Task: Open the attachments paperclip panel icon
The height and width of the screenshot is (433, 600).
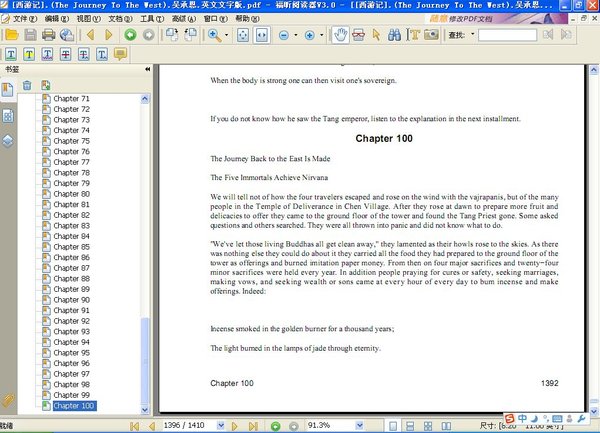Action: pos(8,401)
